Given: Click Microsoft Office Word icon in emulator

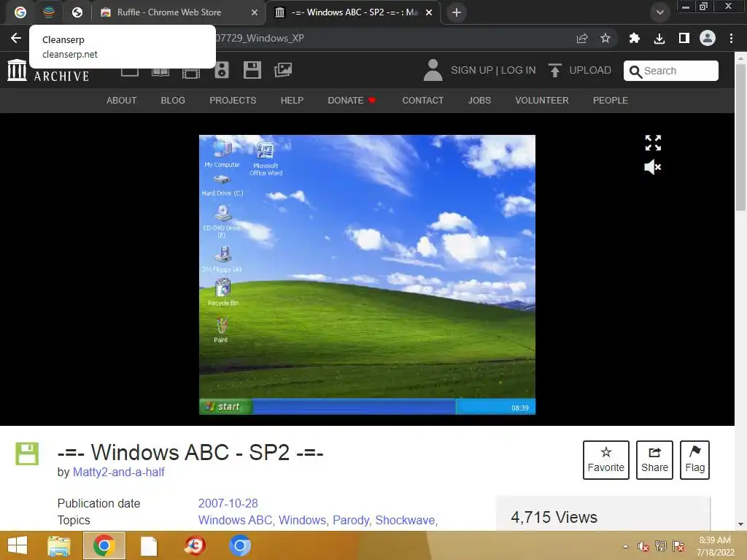Looking at the screenshot, I should pos(266,158).
